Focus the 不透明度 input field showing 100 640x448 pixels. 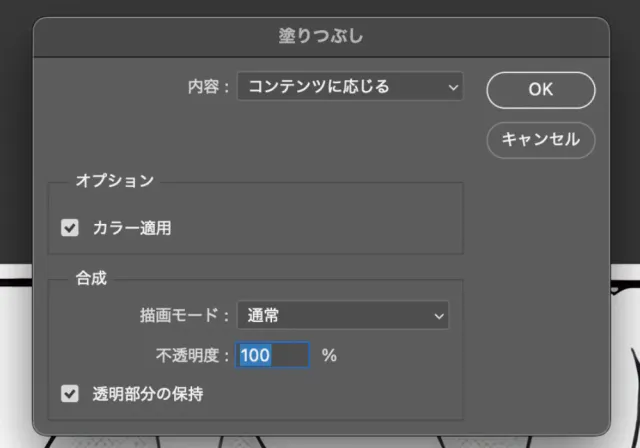pyautogui.click(x=272, y=355)
